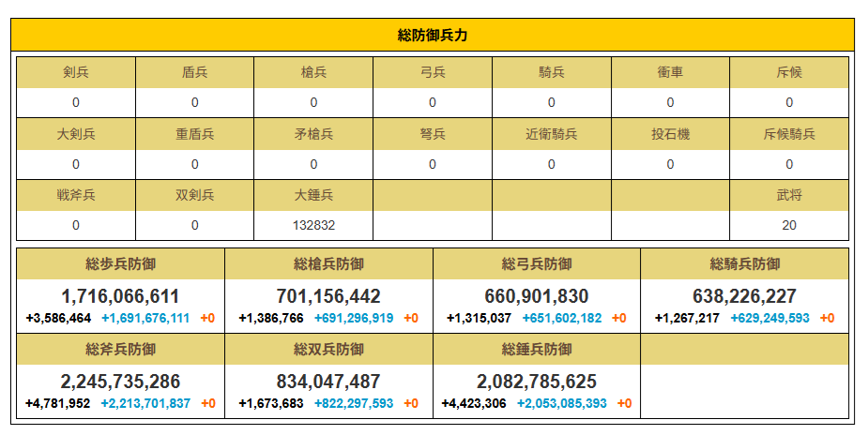Click the 総槍兵防御 header

(328, 264)
